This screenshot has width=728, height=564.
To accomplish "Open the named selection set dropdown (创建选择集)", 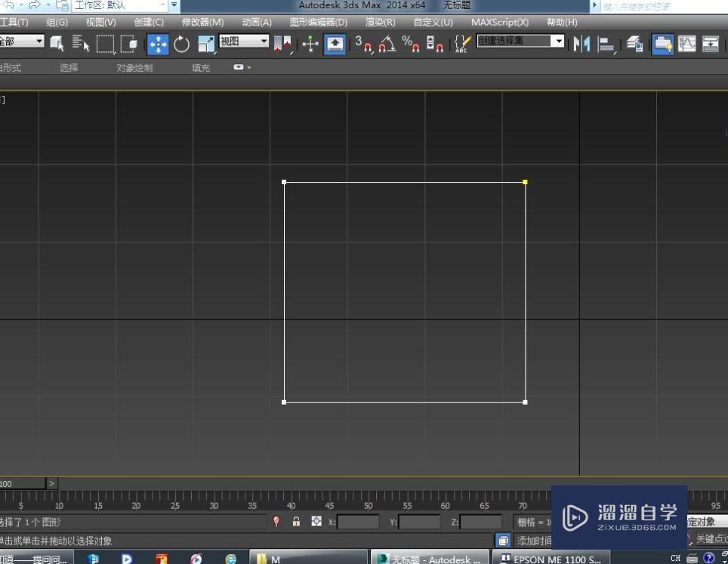I will (x=559, y=42).
